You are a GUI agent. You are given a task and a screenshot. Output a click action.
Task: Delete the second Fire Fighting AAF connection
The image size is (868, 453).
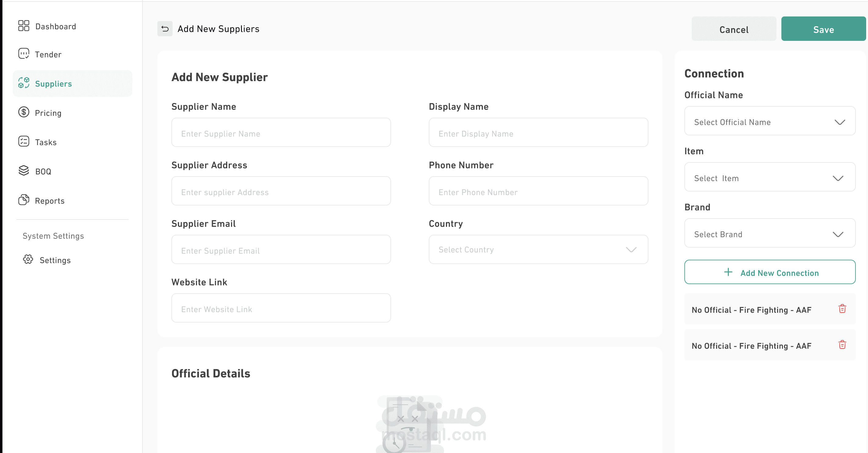[x=842, y=345]
